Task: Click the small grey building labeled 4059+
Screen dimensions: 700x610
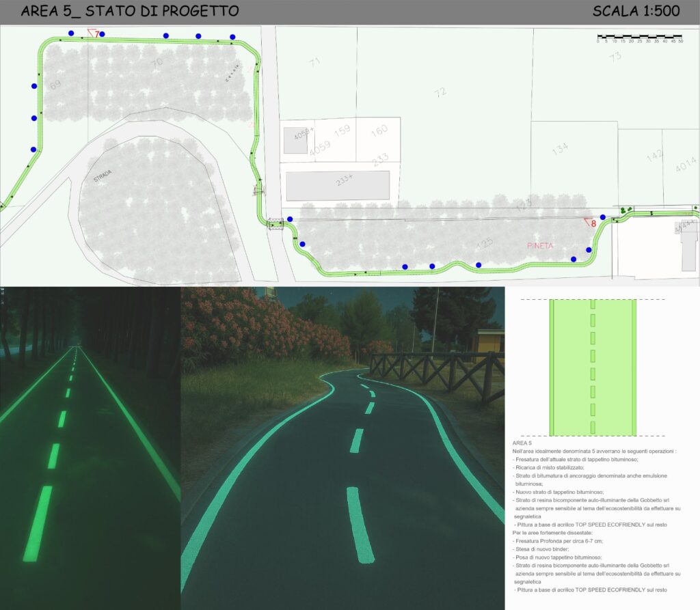Action: click(x=295, y=139)
